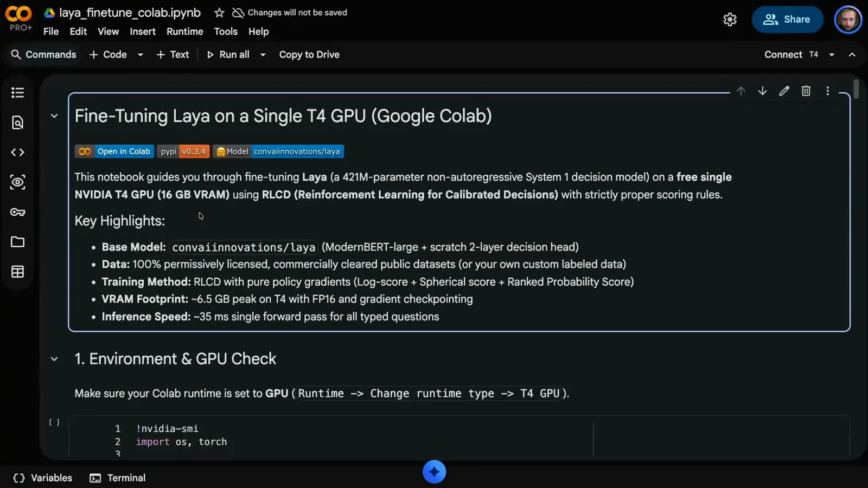Image resolution: width=868 pixels, height=488 pixels.
Task: Click the pypi v0.3.4 badge
Action: 183,151
